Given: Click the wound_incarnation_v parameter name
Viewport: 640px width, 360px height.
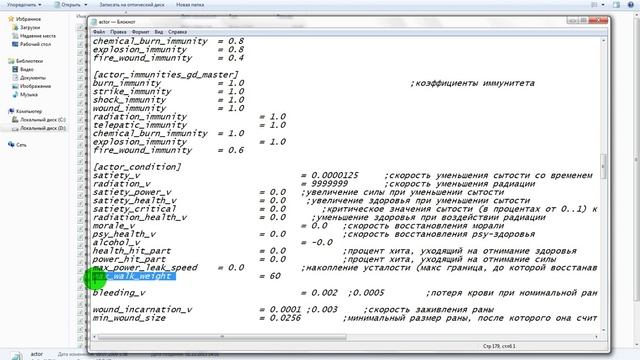Looking at the screenshot, I should (142, 309).
